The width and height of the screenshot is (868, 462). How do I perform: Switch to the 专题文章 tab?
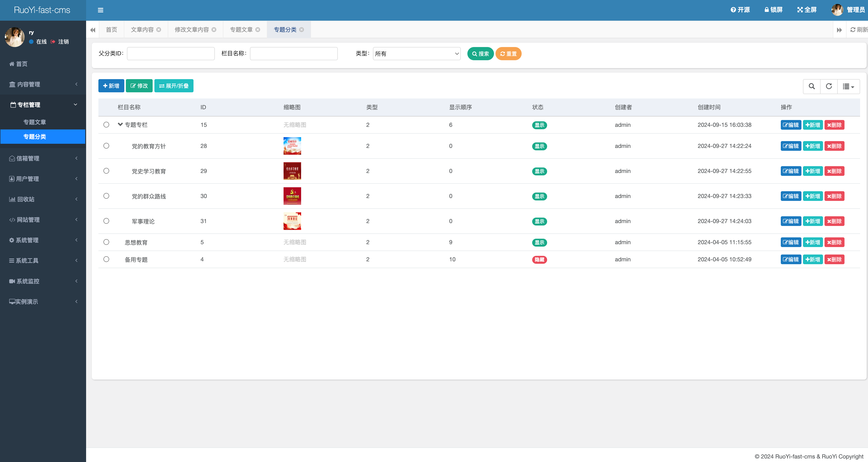(241, 30)
